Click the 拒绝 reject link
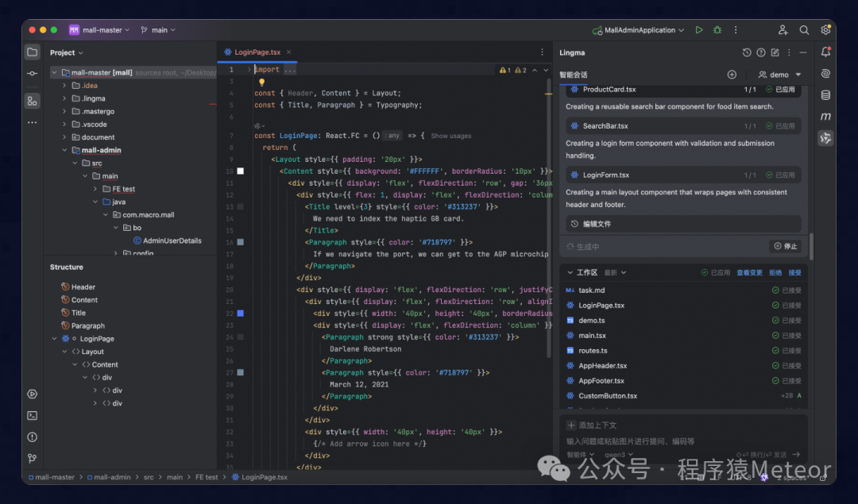 click(x=775, y=272)
